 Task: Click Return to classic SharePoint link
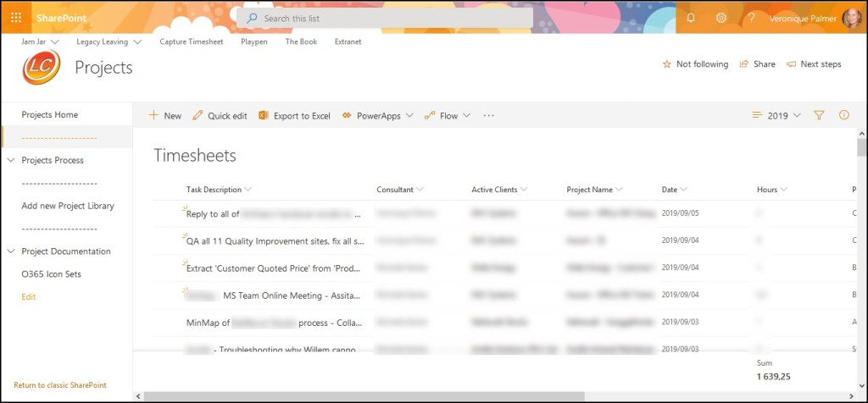pos(60,385)
